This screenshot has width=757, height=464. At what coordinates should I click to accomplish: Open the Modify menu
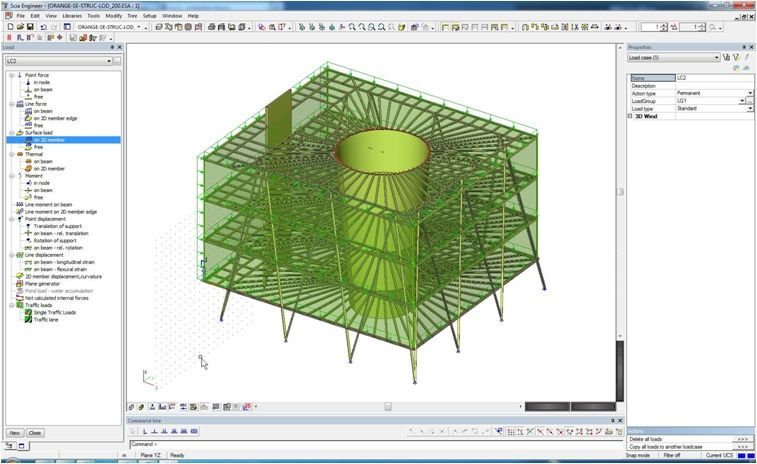click(114, 16)
